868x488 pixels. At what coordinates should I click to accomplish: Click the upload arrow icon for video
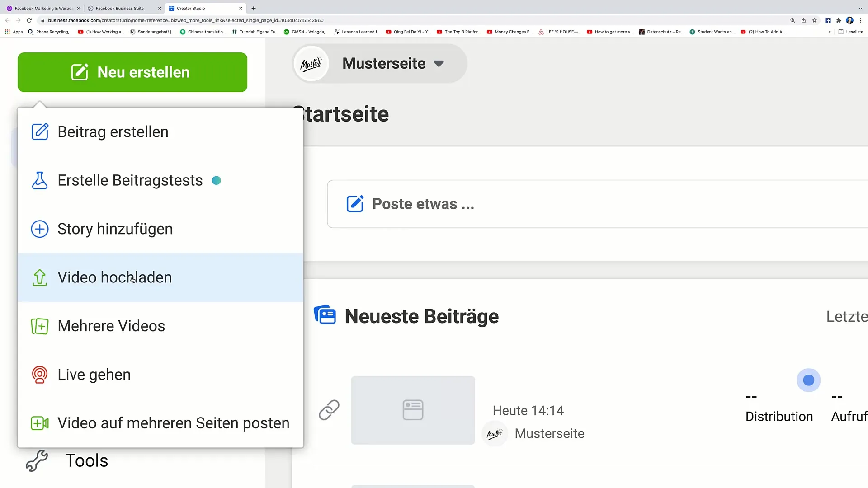coord(40,277)
